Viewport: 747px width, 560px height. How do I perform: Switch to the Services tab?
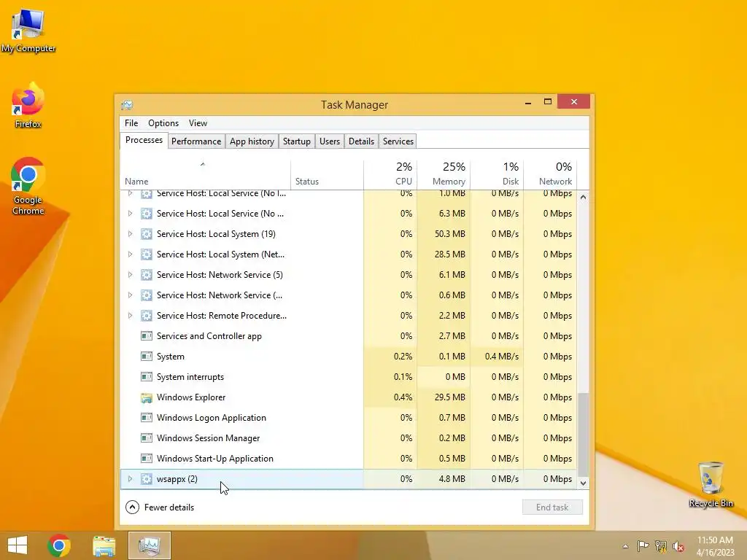[398, 141]
